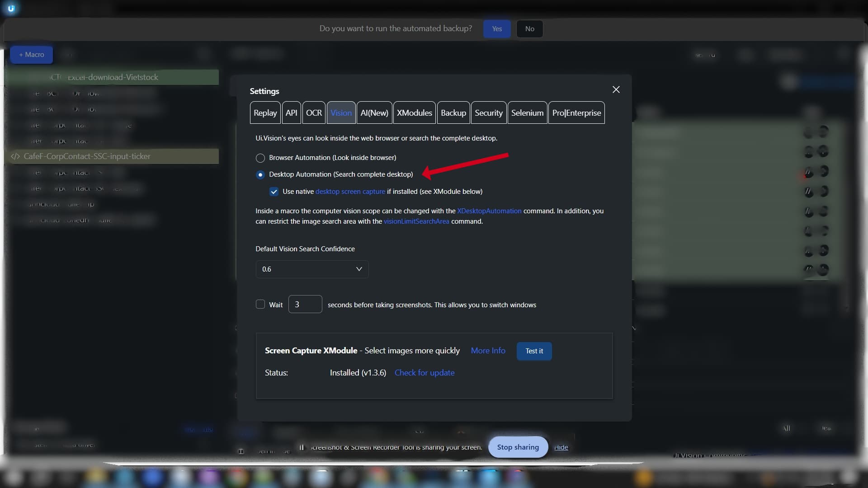Click the Test it button

point(534,351)
